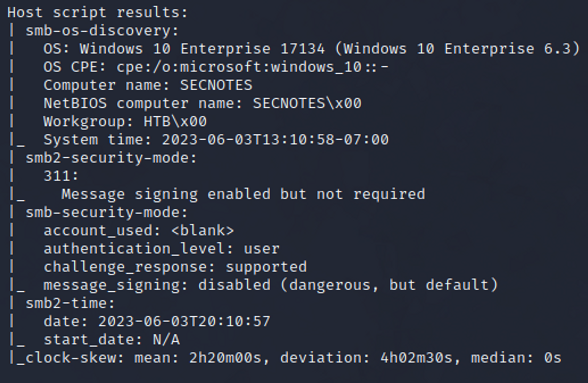Click the 'account_used: <blank>' line
The image size is (588, 383).
[x=139, y=231]
